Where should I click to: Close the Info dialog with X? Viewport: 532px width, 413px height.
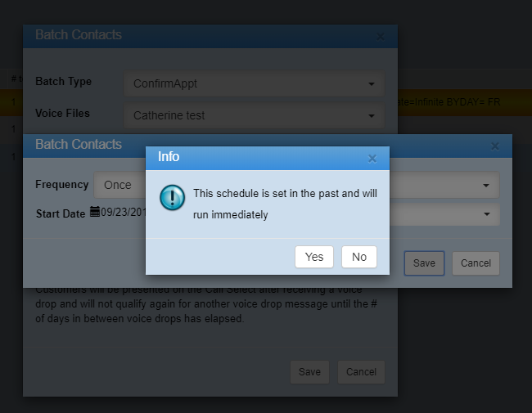[x=372, y=159]
